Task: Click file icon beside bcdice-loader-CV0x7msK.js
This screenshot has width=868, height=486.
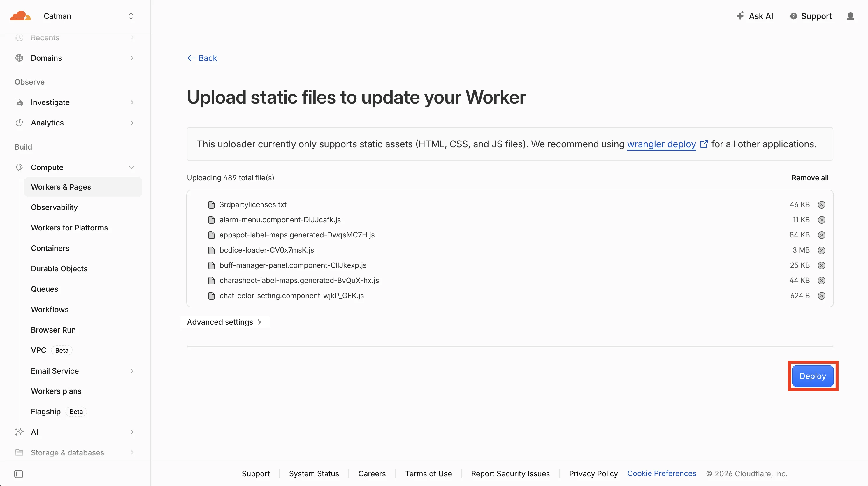Action: [212, 250]
